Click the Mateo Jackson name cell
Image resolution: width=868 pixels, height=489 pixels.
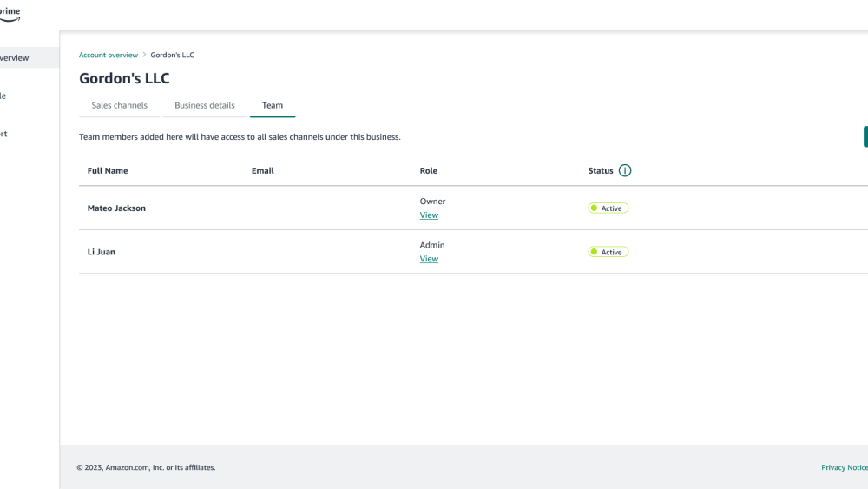(116, 208)
